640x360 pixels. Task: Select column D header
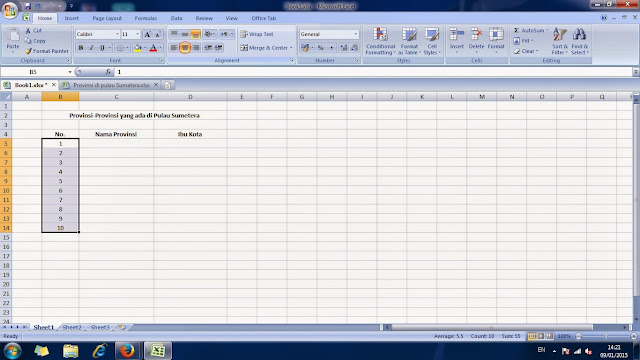(x=190, y=97)
